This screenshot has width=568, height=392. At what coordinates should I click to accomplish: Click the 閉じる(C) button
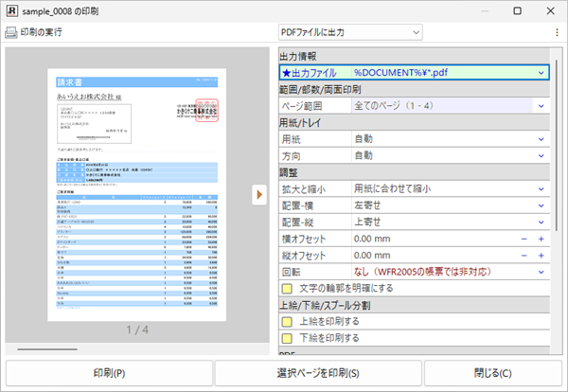click(492, 373)
